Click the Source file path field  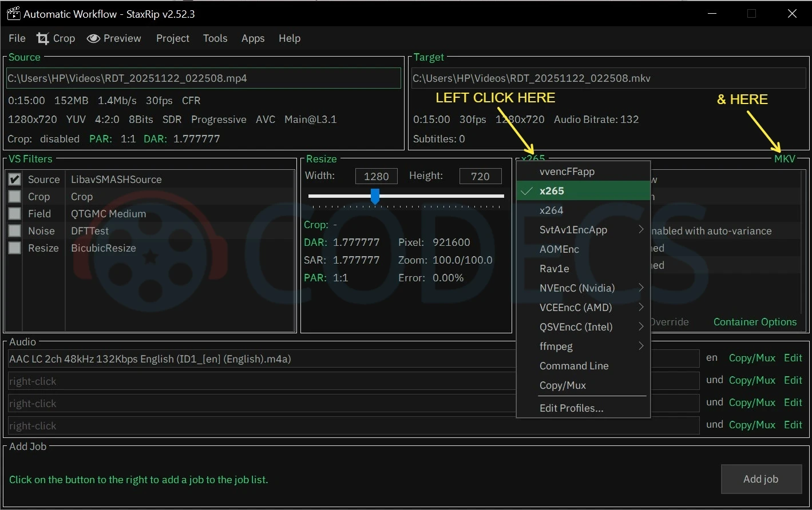pyautogui.click(x=204, y=78)
